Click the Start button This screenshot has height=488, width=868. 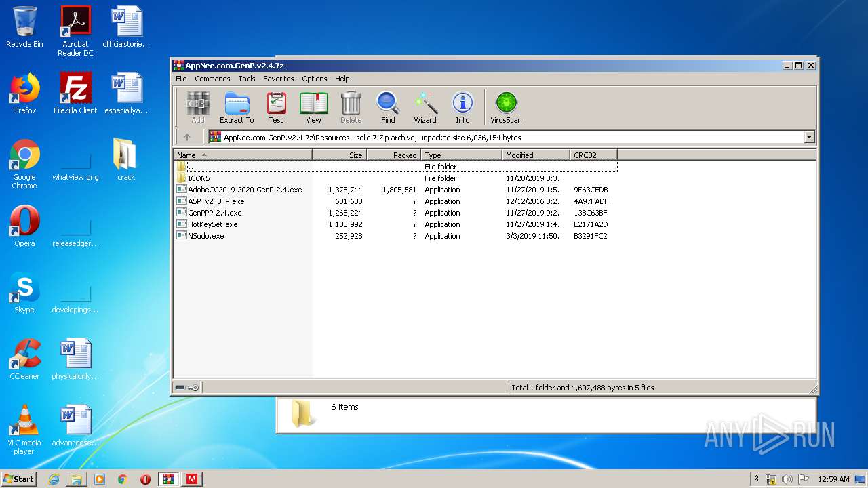(19, 479)
